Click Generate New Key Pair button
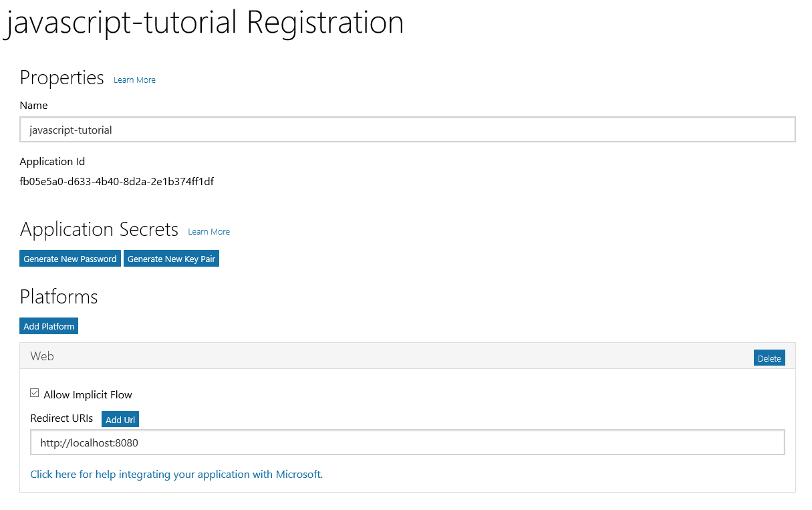812x510 pixels. (x=171, y=259)
